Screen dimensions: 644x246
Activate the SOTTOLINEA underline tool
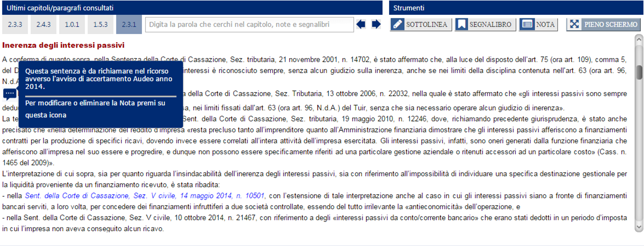(x=420, y=25)
